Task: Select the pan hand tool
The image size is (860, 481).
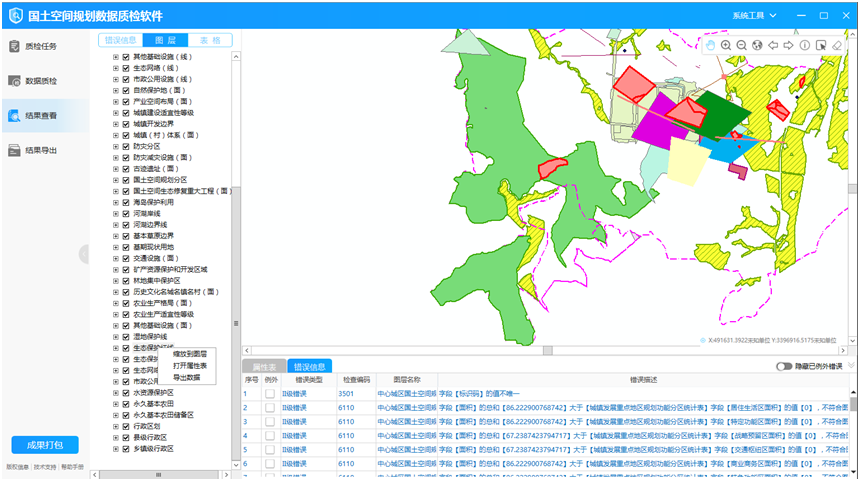Action: [x=710, y=46]
